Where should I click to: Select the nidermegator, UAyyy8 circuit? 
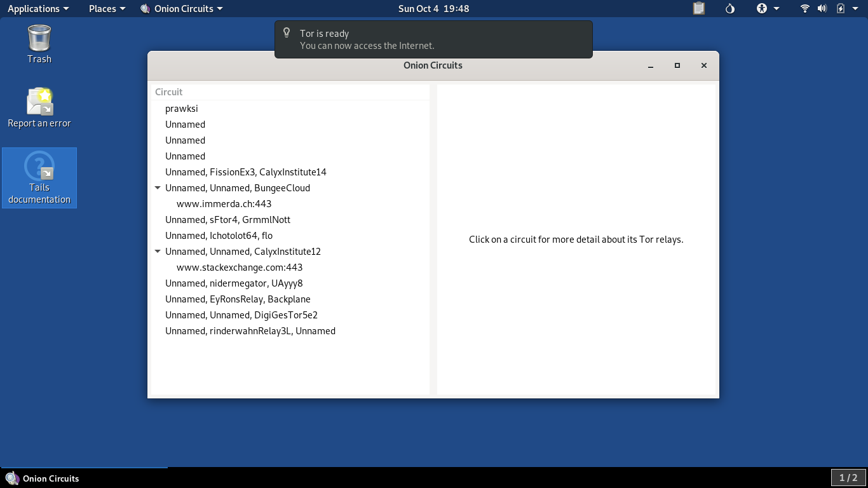(x=290, y=283)
